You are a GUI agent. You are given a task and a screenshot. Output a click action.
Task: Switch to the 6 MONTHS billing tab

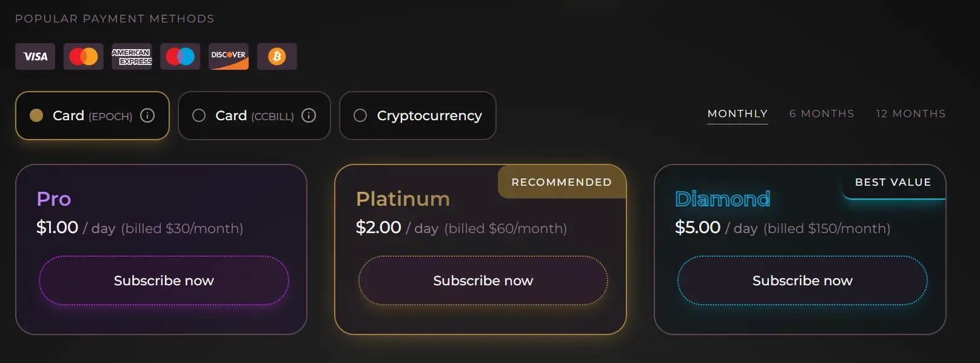click(x=821, y=114)
